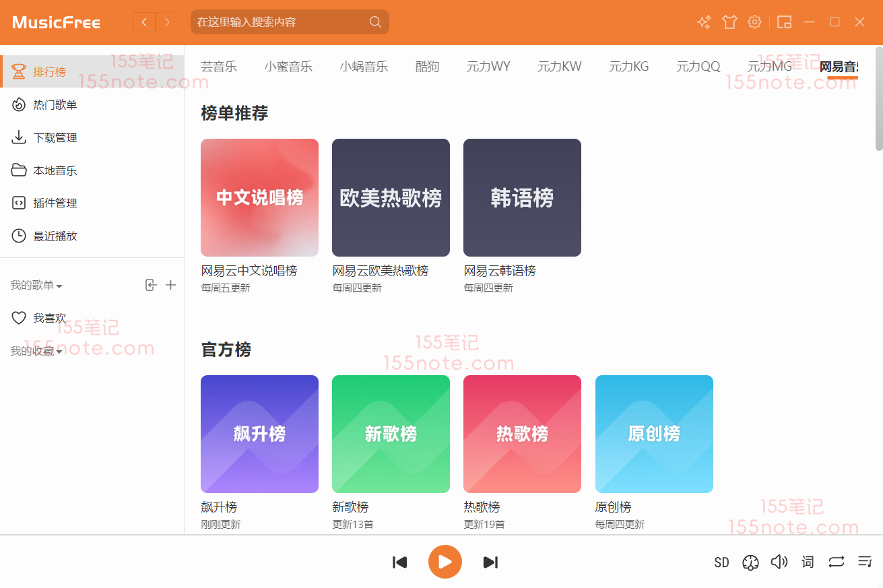This screenshot has height=588, width=883.
Task: Open the theme skin shirt icon
Action: tap(729, 22)
